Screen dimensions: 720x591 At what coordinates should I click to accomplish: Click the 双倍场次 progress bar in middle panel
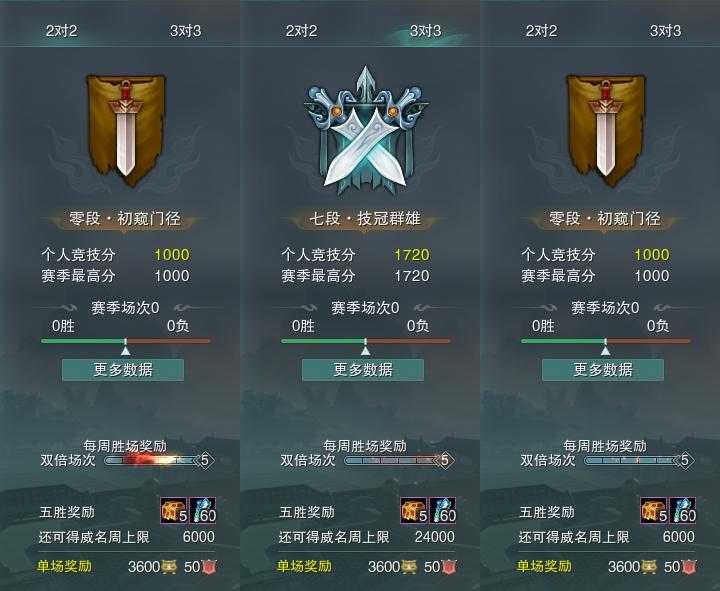tap(399, 460)
